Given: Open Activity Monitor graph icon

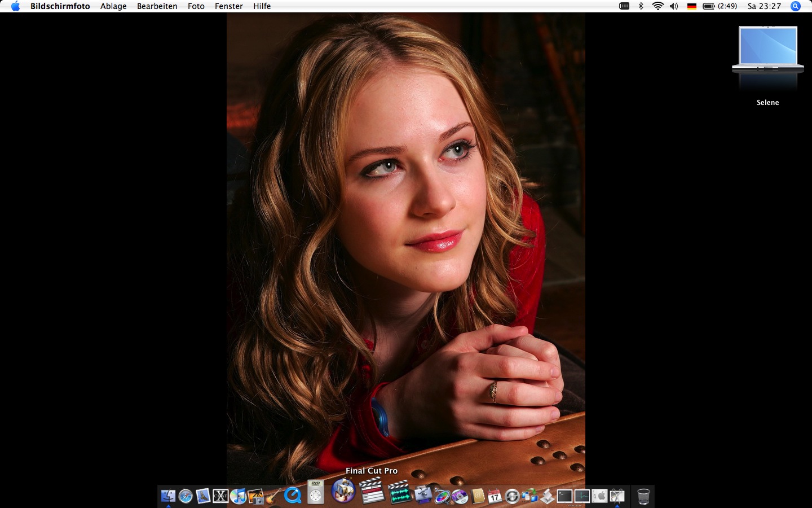Looking at the screenshot, I should 582,496.
